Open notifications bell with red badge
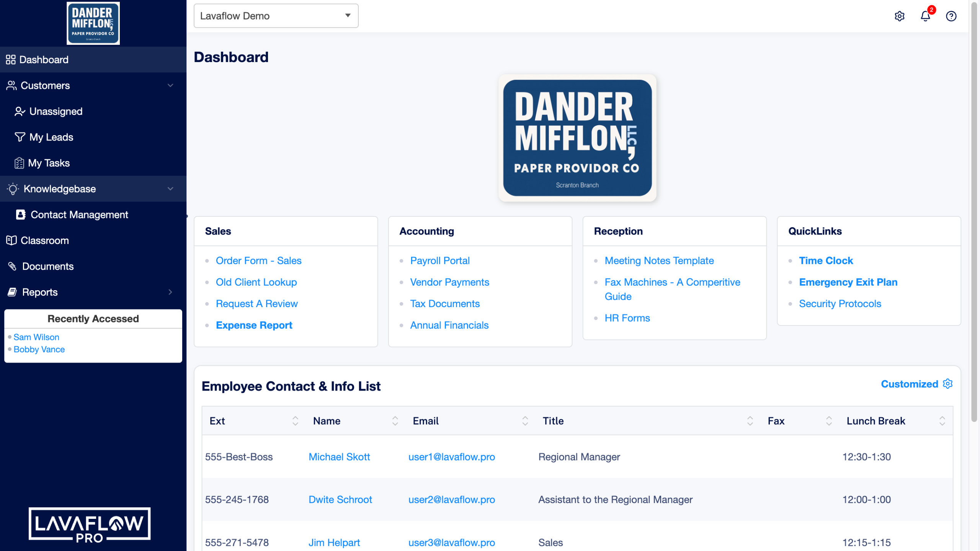The width and height of the screenshot is (980, 551). click(x=925, y=16)
